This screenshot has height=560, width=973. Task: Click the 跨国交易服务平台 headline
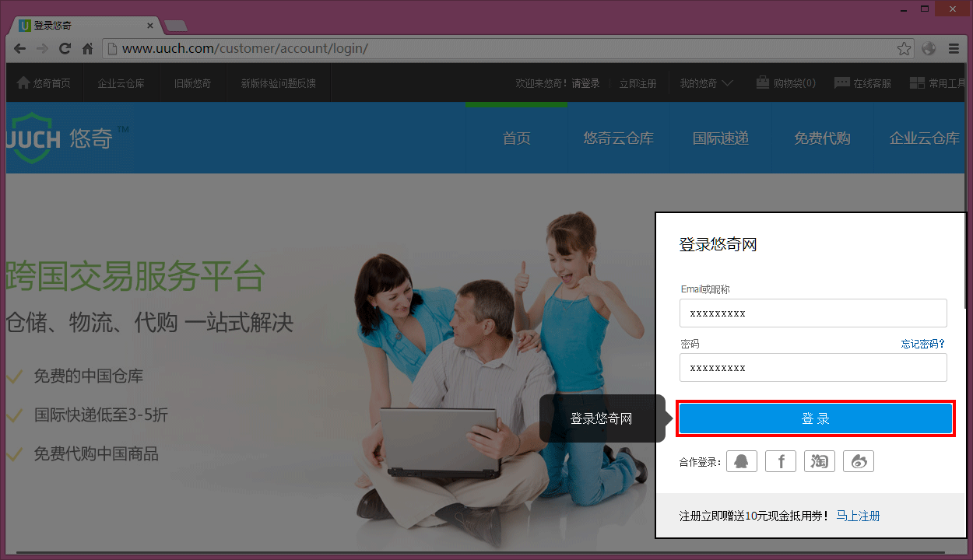pos(135,276)
